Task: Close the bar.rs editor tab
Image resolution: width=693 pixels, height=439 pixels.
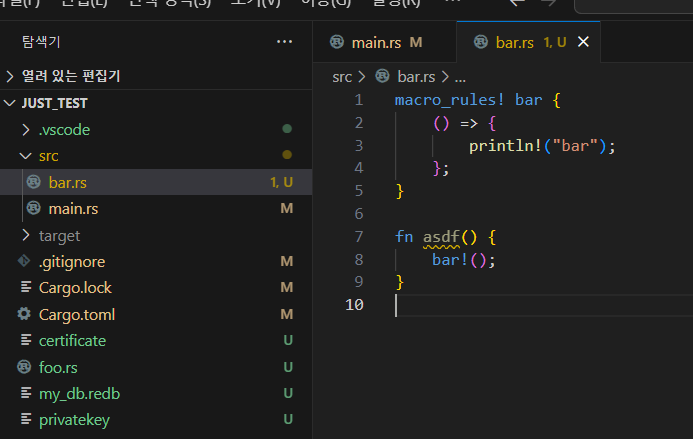Action: pos(584,42)
